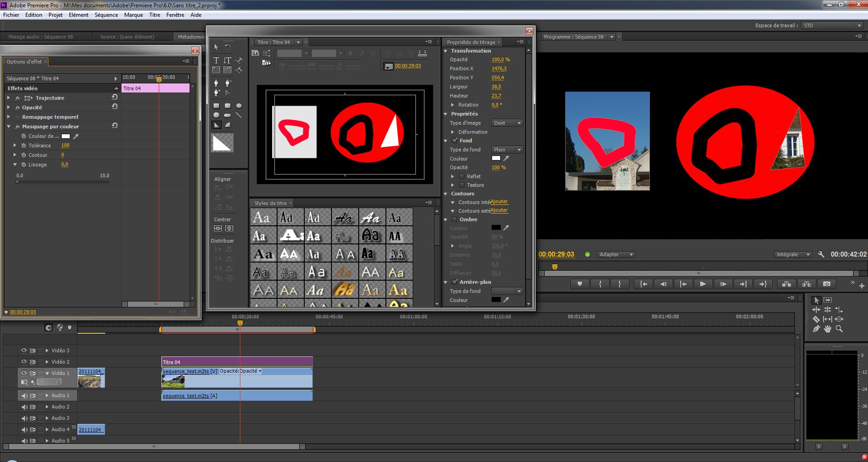Viewport: 868px width, 462px height.
Task: Add marker in Program monitor
Action: pos(580,284)
